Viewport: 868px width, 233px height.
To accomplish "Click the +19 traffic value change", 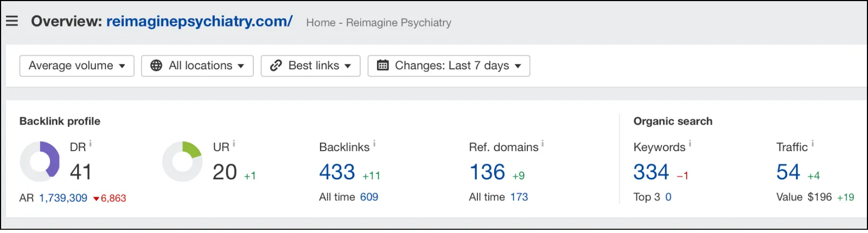I will (x=846, y=198).
